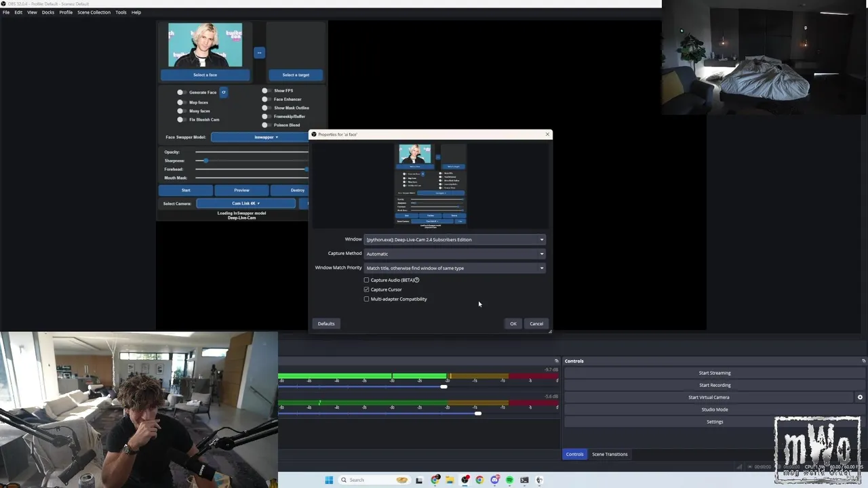The image size is (868, 488).
Task: Click Capture Audio help question-mark icon
Action: [x=416, y=280]
